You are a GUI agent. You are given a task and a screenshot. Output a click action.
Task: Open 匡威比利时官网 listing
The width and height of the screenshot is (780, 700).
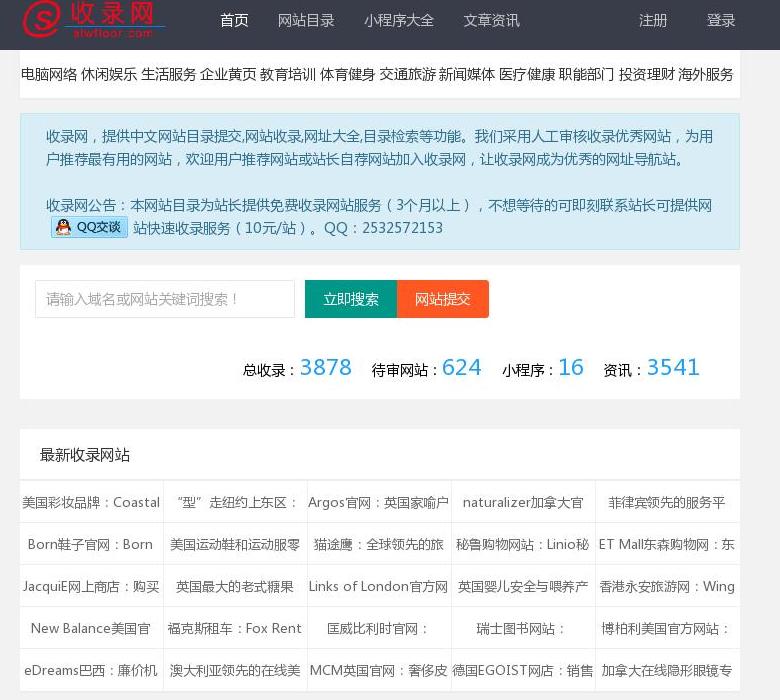(378, 629)
